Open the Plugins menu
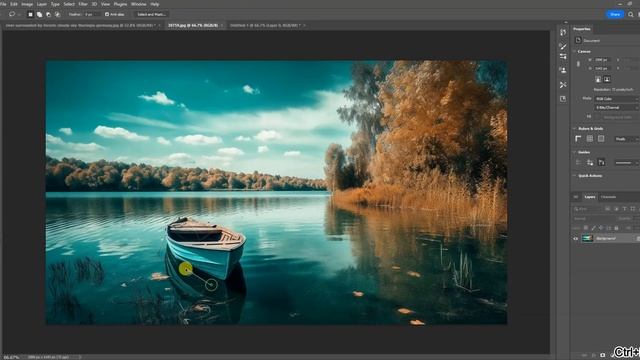The width and height of the screenshot is (640, 360). [x=120, y=4]
